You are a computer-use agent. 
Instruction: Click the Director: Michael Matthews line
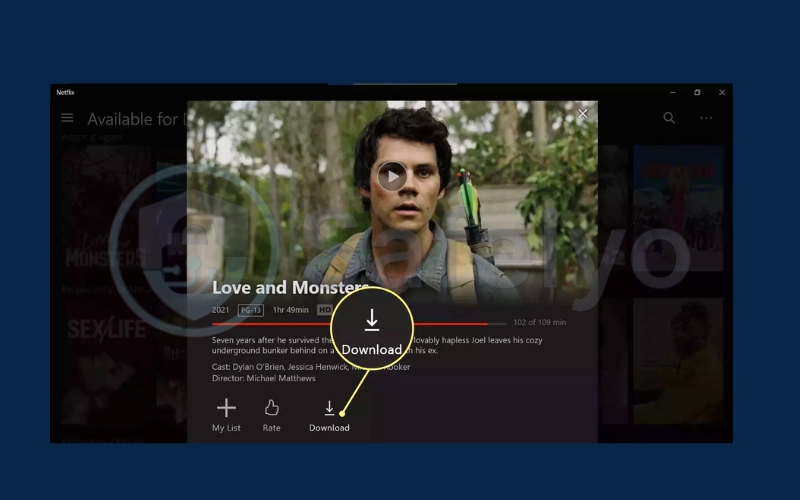click(x=263, y=378)
